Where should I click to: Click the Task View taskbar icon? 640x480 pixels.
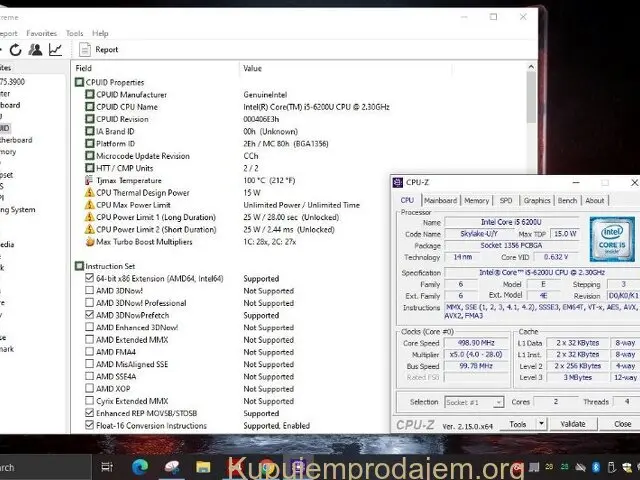[107, 467]
